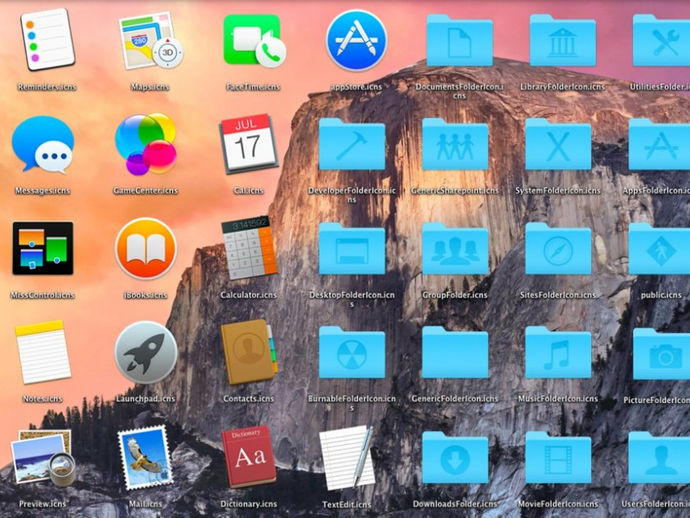Viewport: 690px width, 518px height.
Task: Click the 'MissControl.icns' file name label
Action: (43, 295)
